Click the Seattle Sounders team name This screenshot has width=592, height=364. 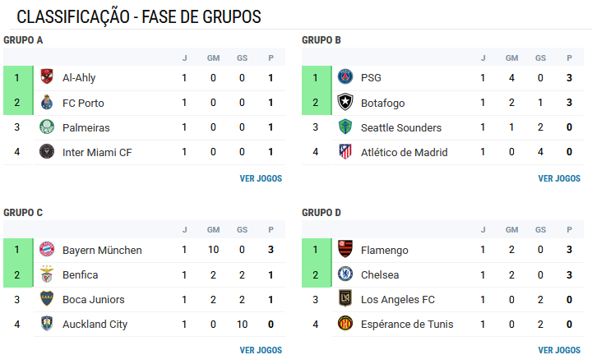pyautogui.click(x=401, y=128)
